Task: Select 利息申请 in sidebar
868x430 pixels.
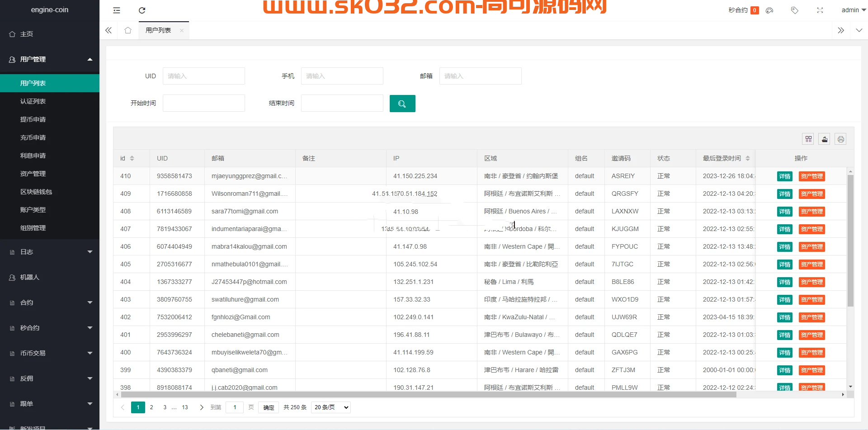Action: 50,156
